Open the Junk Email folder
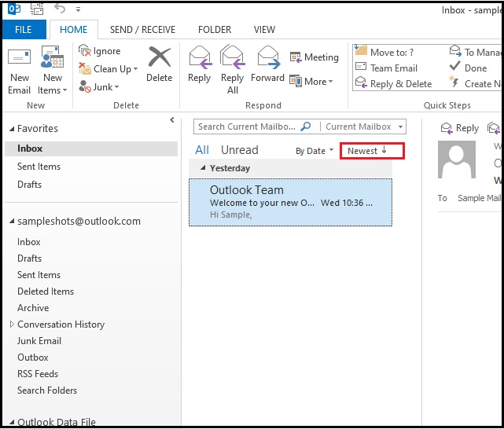Image resolution: width=504 pixels, height=429 pixels. tap(39, 341)
